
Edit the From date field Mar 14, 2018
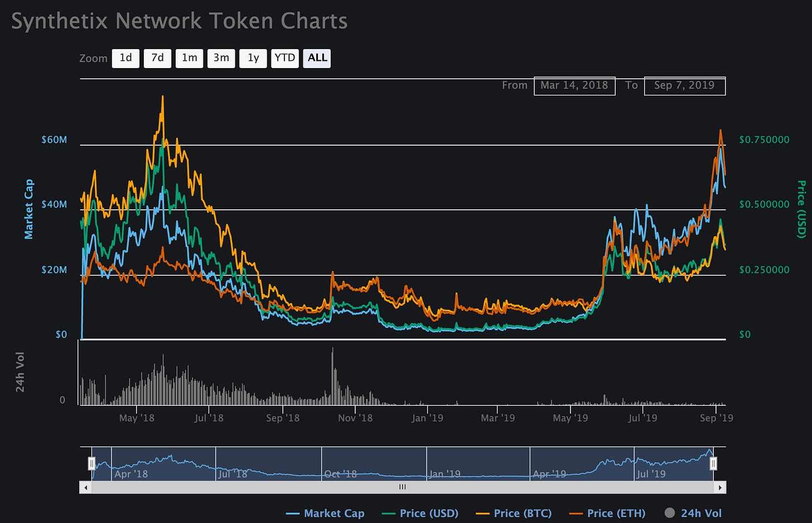[574, 86]
